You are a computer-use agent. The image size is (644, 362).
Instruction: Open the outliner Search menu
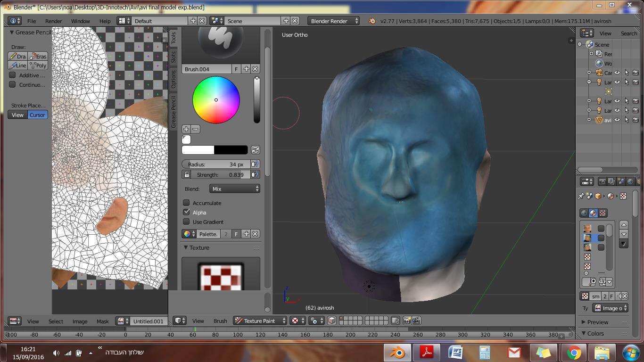628,33
